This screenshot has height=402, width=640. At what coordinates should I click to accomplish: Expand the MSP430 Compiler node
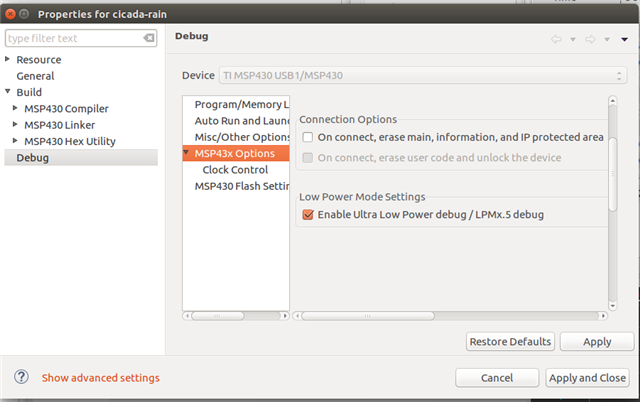click(15, 108)
